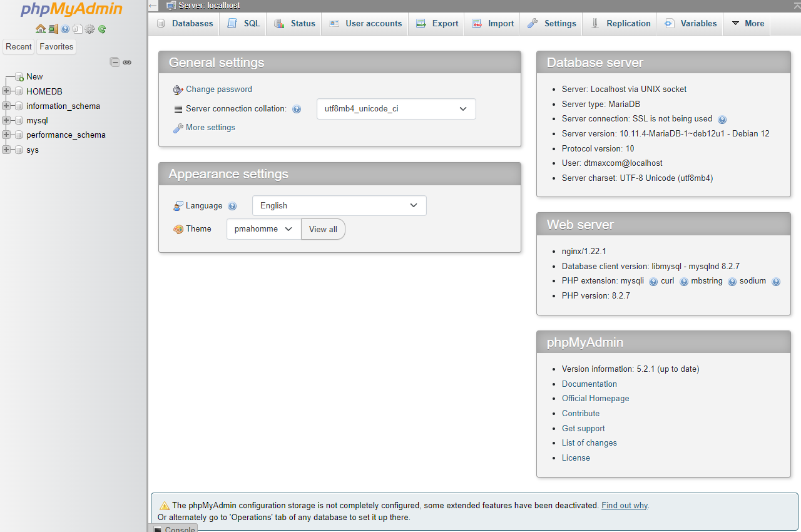
Task: Select the performance_schema database name
Action: [x=66, y=135]
